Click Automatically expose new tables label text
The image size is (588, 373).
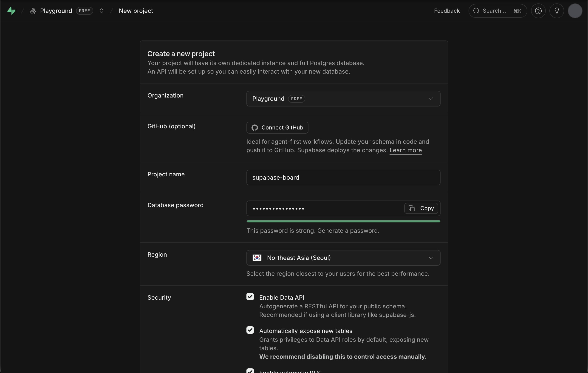point(306,331)
